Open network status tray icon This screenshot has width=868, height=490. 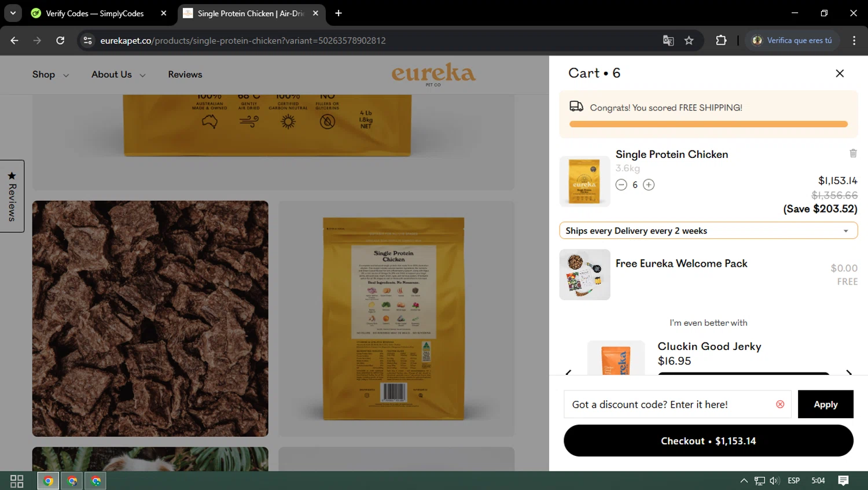tap(760, 481)
